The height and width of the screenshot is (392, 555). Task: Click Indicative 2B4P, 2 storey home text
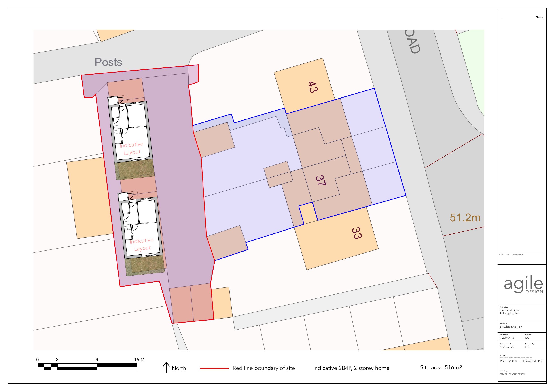tap(351, 368)
